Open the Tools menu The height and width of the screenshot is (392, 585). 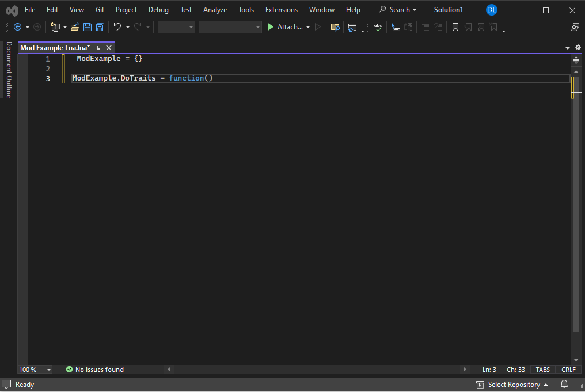tap(246, 10)
